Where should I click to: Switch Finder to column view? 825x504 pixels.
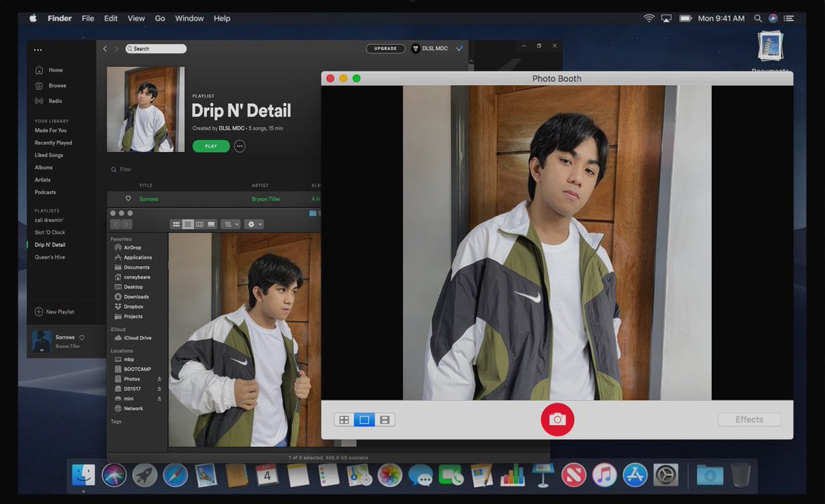point(199,224)
